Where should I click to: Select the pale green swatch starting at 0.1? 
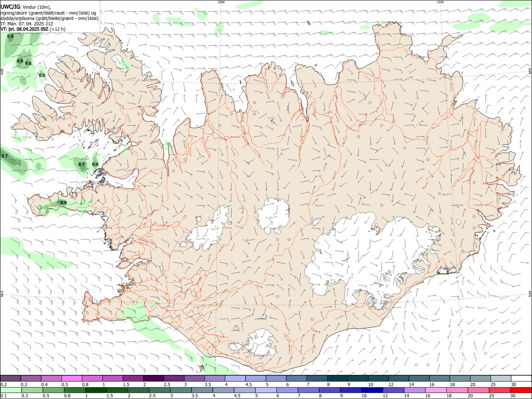tap(11, 390)
